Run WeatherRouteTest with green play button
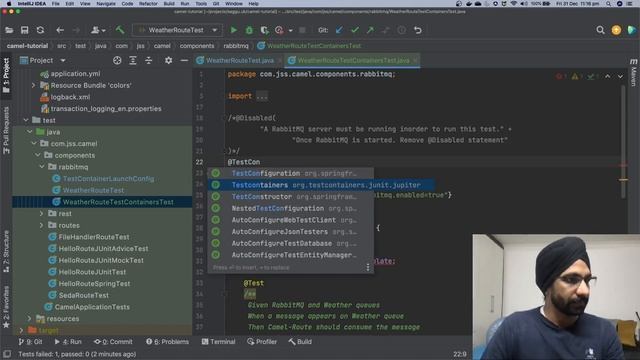640x360 pixels. coord(233,30)
